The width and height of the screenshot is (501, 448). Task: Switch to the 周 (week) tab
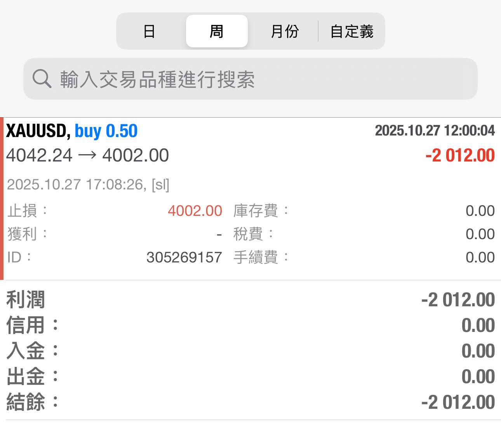pyautogui.click(x=217, y=31)
